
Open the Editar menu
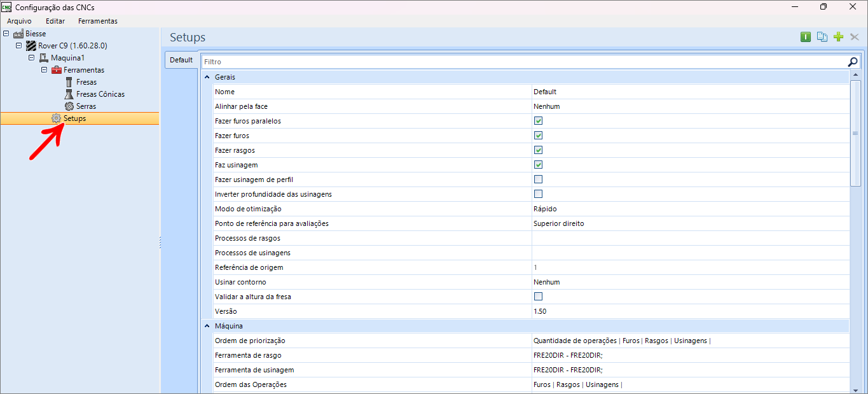(55, 21)
